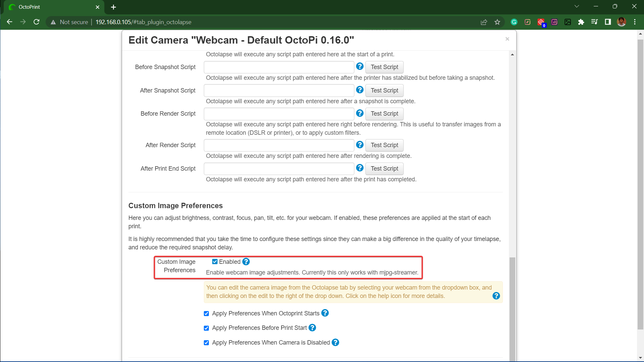Test the Before Snapshot Script
The width and height of the screenshot is (644, 362).
384,67
